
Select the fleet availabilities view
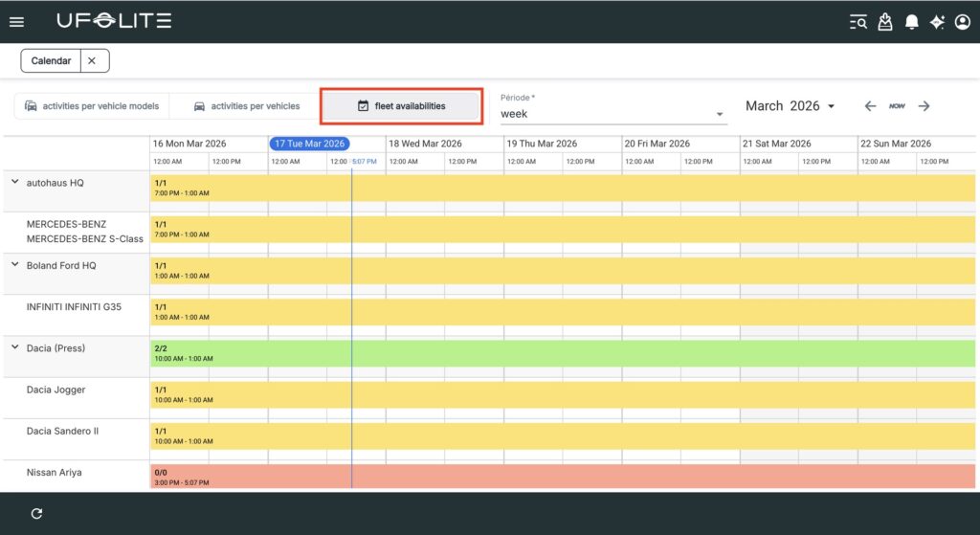(x=401, y=106)
